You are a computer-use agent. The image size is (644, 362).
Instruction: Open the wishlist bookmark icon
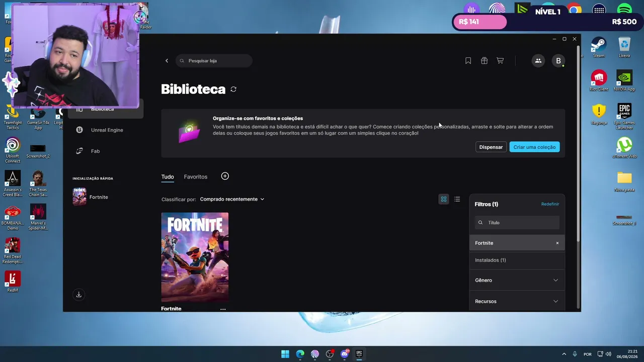468,61
